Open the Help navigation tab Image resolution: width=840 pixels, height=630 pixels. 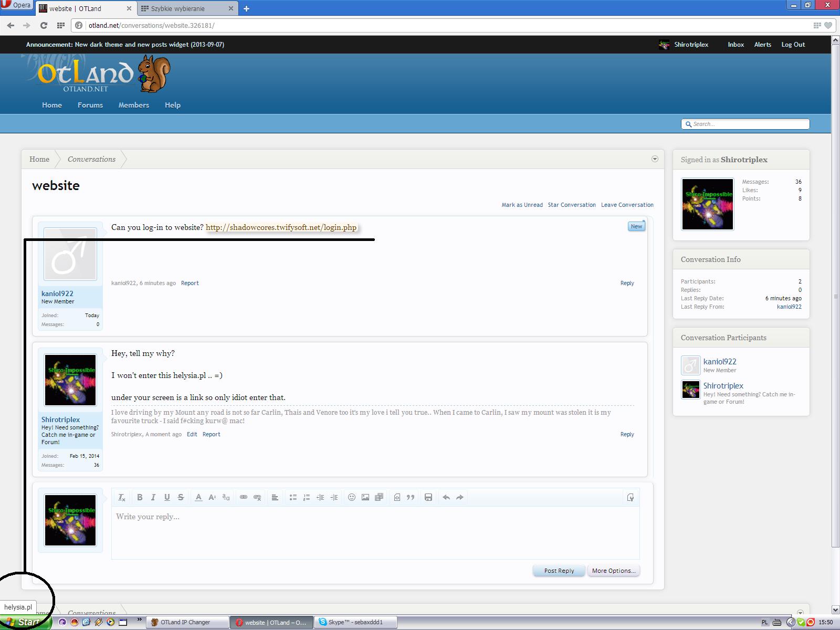173,105
